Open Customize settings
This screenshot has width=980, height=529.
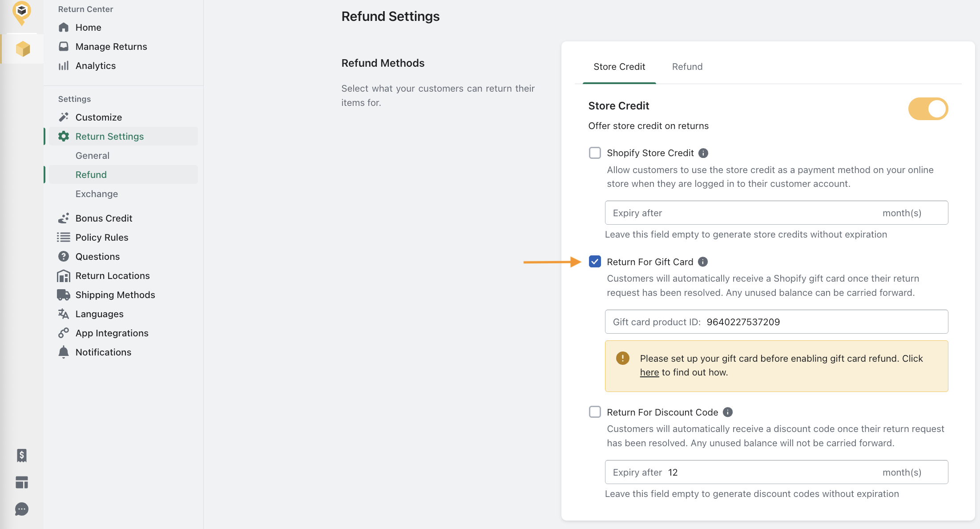click(x=124, y=117)
